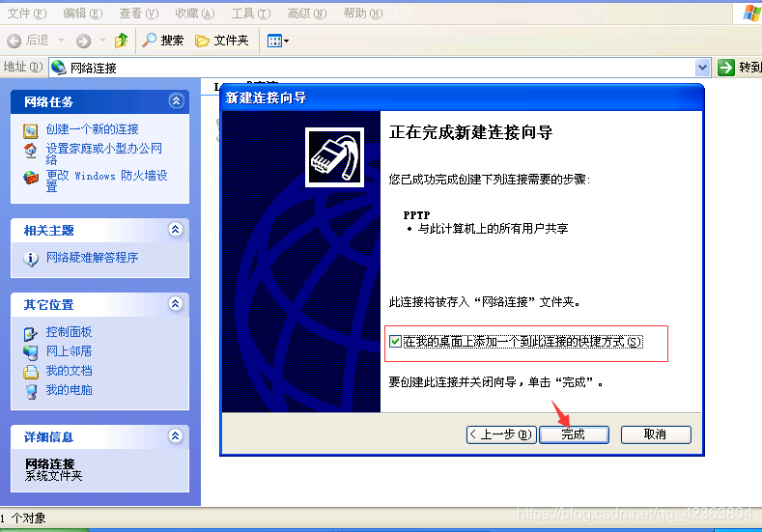Click 完成 finish button

click(574, 434)
